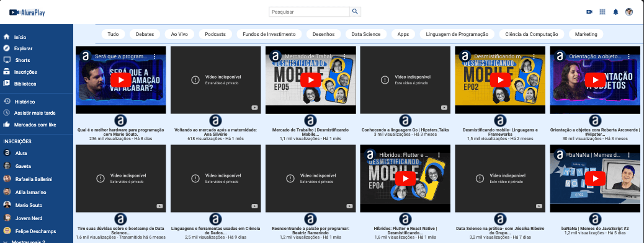
Task: Click Felipe Deschamps channel avatar
Action: [7, 231]
